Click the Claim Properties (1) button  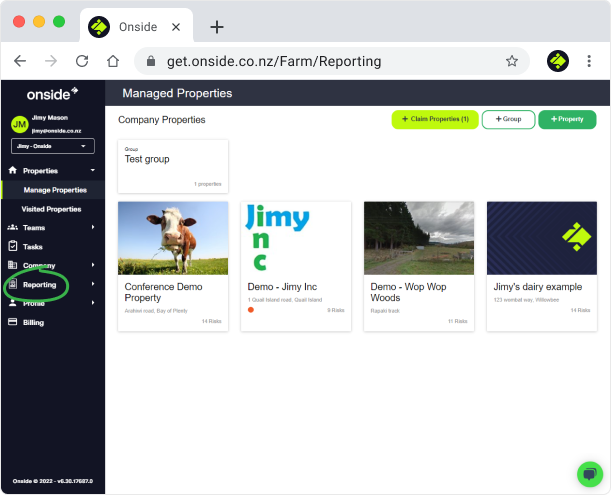click(x=435, y=119)
